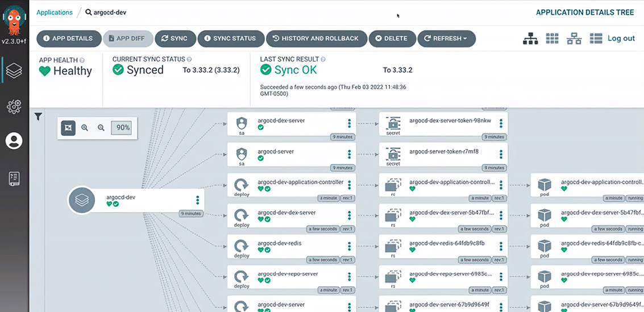Screen dimensions: 644x312
Task: Click the Applications breadcrumb link
Action: [x=55, y=13]
